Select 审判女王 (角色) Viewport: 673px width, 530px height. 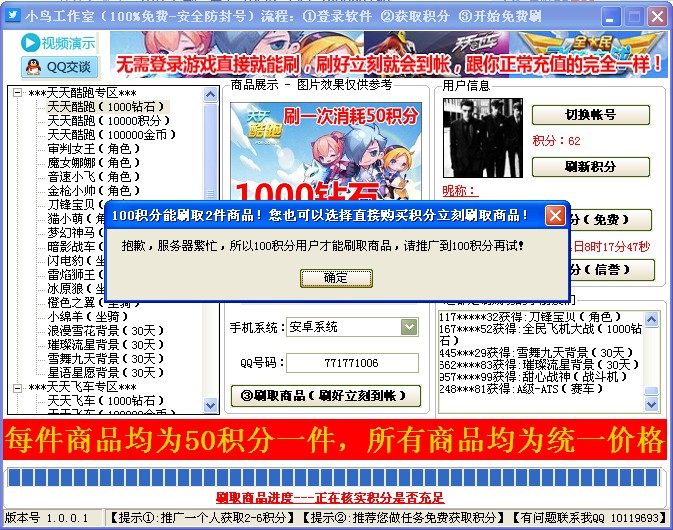94,149
